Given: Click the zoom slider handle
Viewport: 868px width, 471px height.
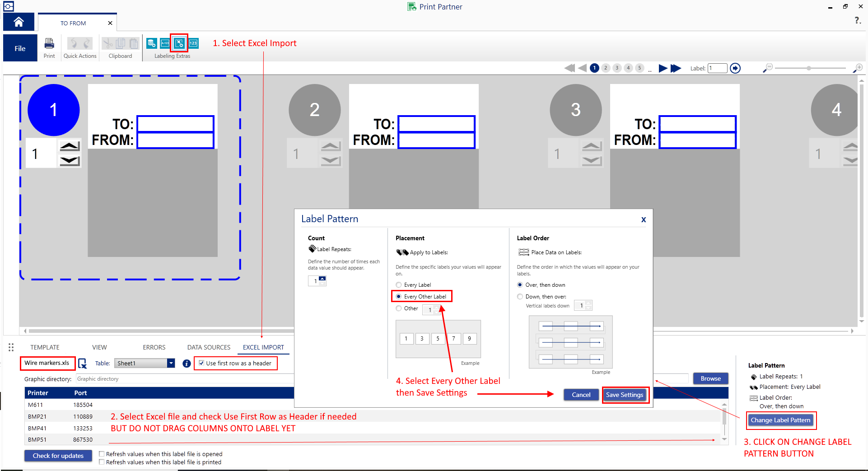Looking at the screenshot, I should pyautogui.click(x=809, y=68).
